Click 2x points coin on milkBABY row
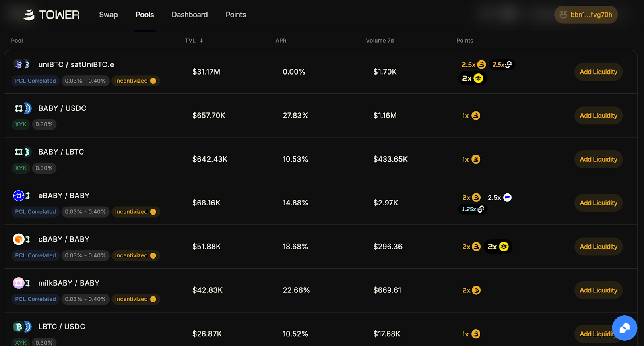 [x=472, y=290]
